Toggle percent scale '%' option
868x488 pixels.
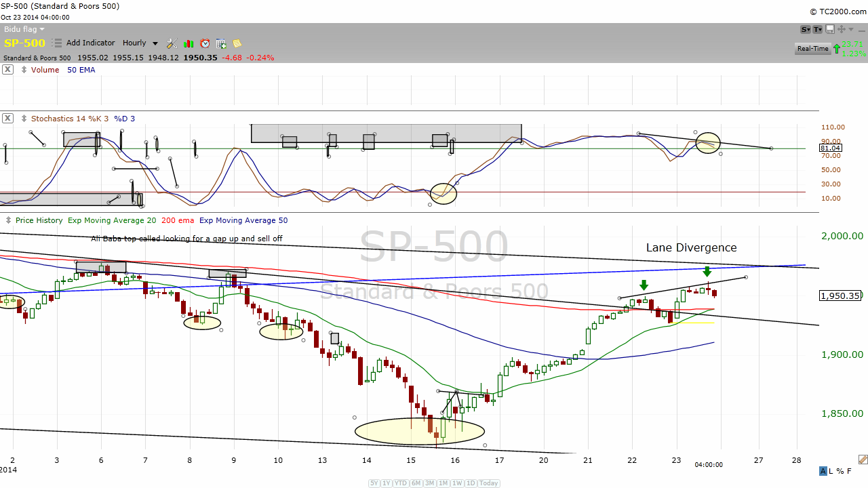pyautogui.click(x=840, y=471)
